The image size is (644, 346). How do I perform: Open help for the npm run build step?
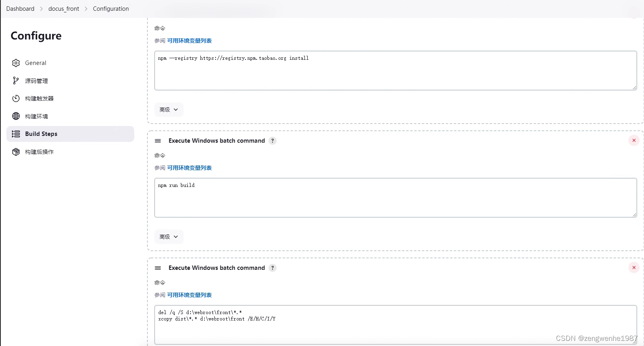click(x=273, y=141)
